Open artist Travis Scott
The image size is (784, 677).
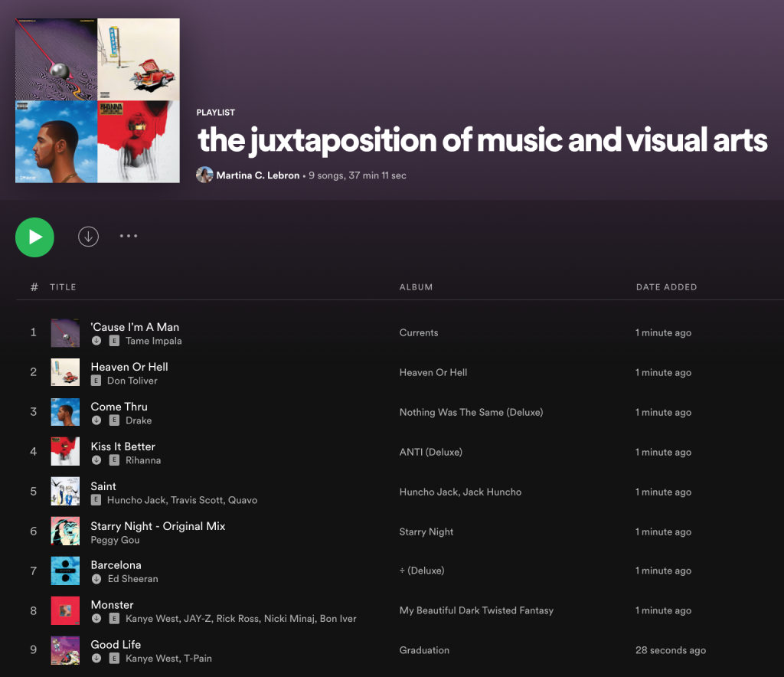click(197, 500)
